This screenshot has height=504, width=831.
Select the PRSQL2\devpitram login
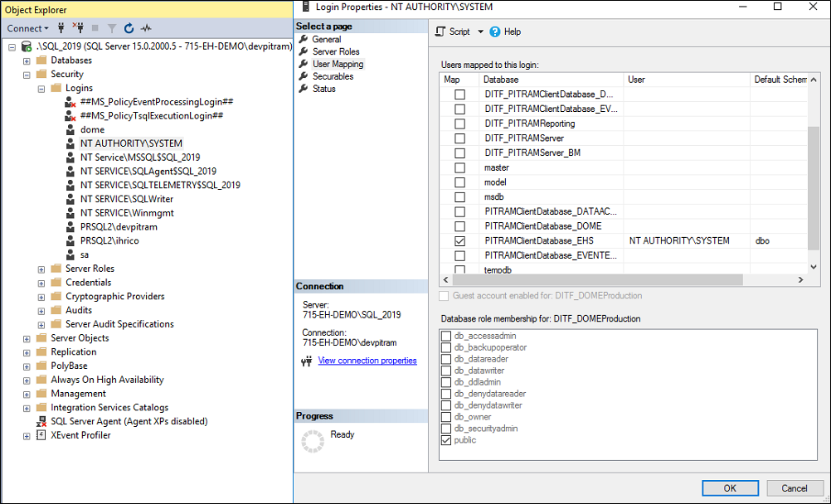(x=119, y=227)
